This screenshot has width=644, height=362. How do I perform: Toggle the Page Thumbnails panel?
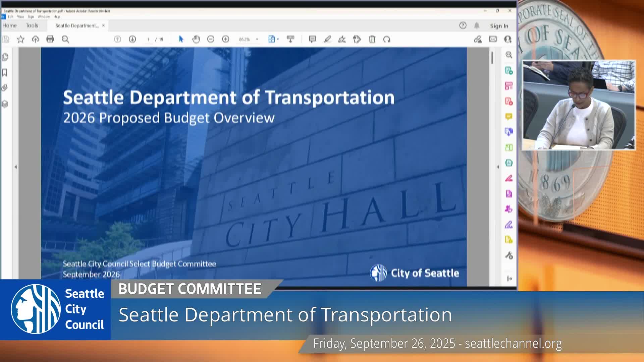click(5, 57)
